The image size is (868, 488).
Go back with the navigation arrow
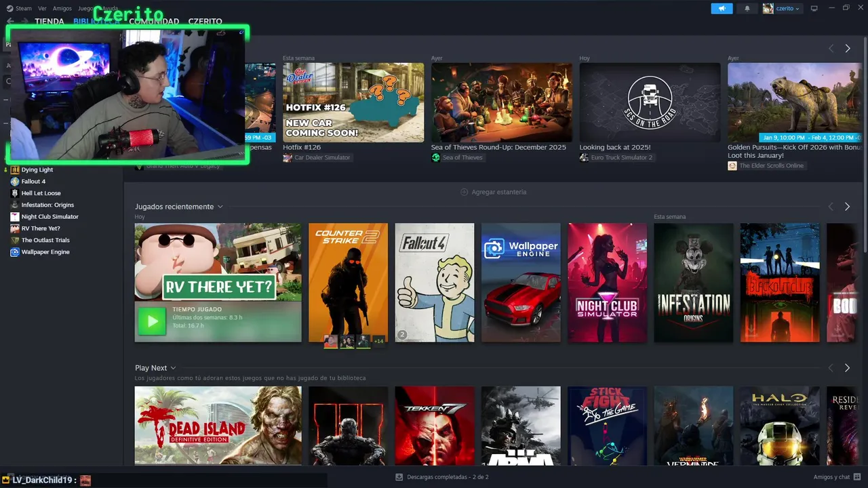[x=10, y=22]
